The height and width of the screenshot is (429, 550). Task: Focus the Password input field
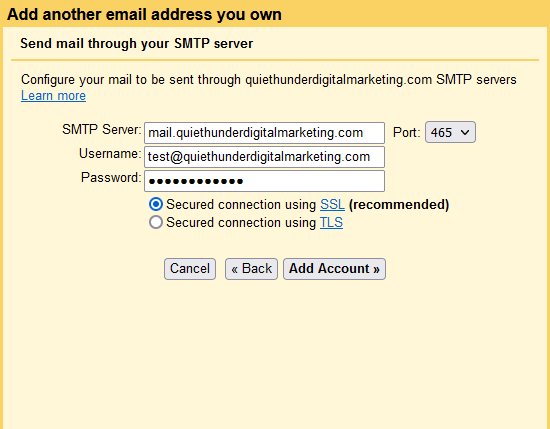coord(264,181)
